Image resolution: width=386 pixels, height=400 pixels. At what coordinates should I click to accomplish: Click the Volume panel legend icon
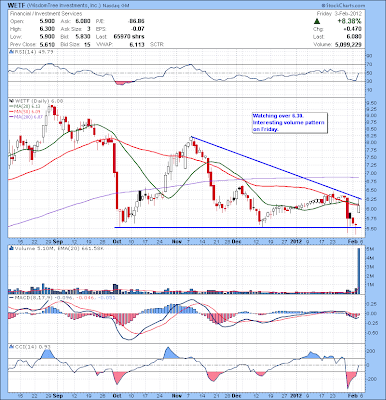(x=10, y=248)
